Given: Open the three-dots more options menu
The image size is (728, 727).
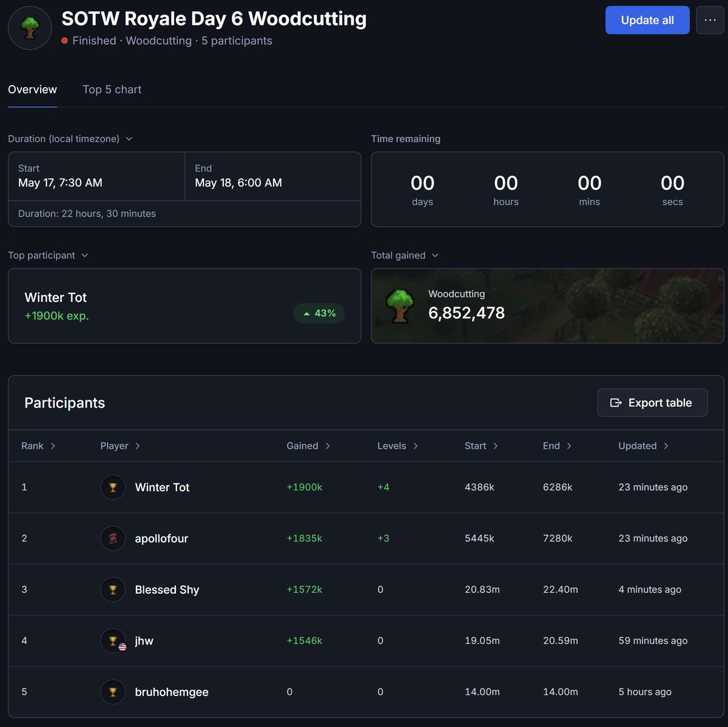Looking at the screenshot, I should pyautogui.click(x=710, y=20).
